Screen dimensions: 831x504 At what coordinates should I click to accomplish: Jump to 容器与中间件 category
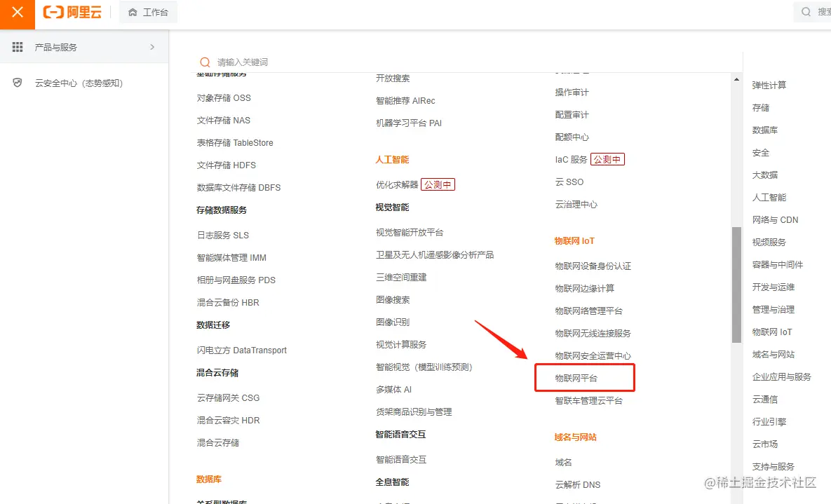point(778,264)
